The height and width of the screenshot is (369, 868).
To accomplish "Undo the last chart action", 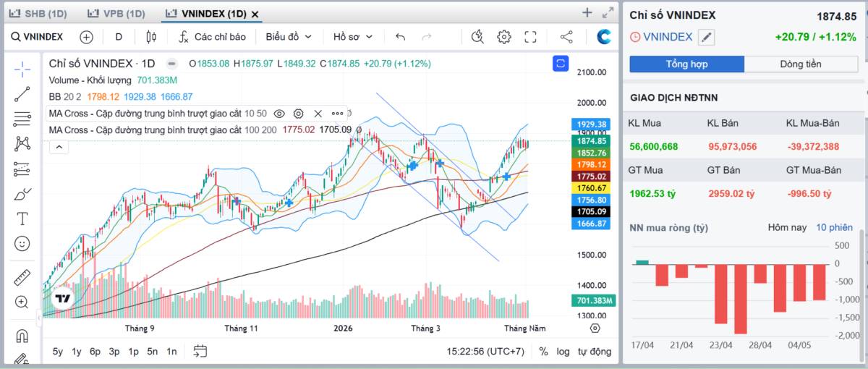I will [x=401, y=37].
